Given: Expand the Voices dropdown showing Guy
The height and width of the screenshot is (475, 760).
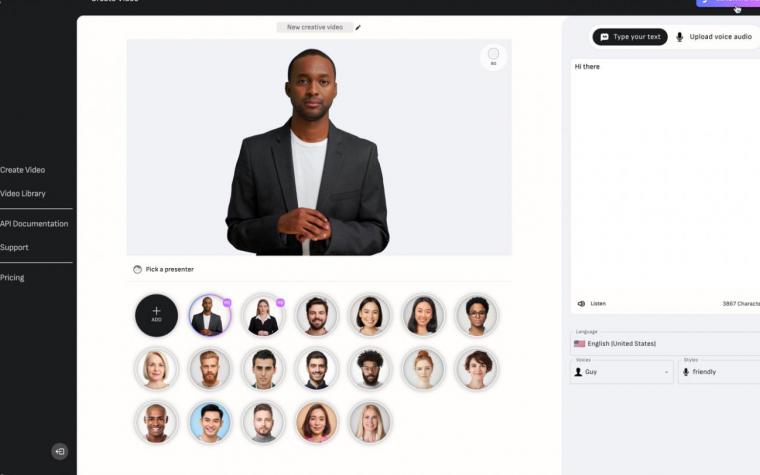Looking at the screenshot, I should pos(622,372).
